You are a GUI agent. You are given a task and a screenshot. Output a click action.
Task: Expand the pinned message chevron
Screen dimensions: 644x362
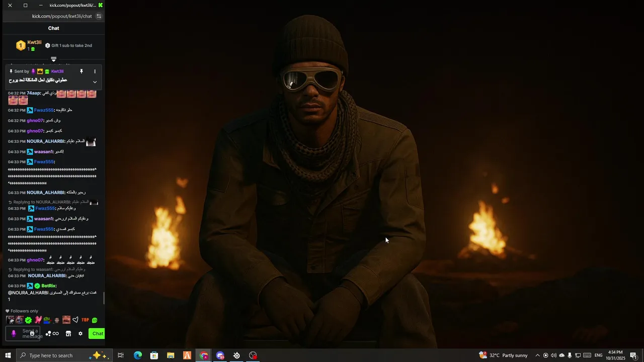tap(95, 82)
